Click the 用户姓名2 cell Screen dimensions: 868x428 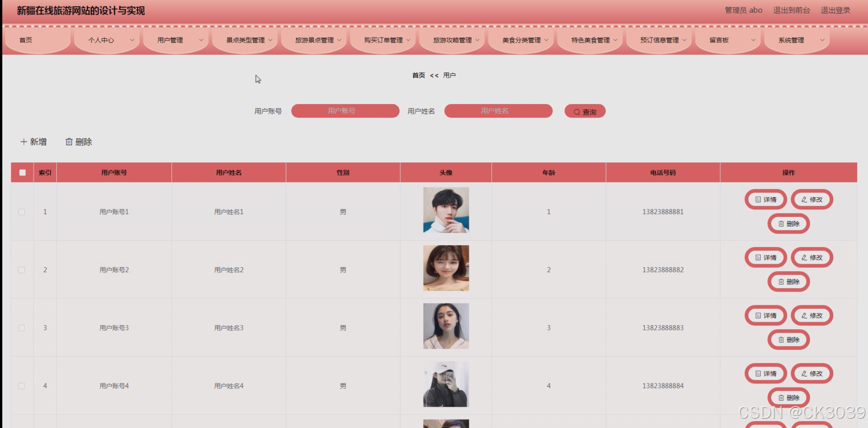click(x=229, y=270)
